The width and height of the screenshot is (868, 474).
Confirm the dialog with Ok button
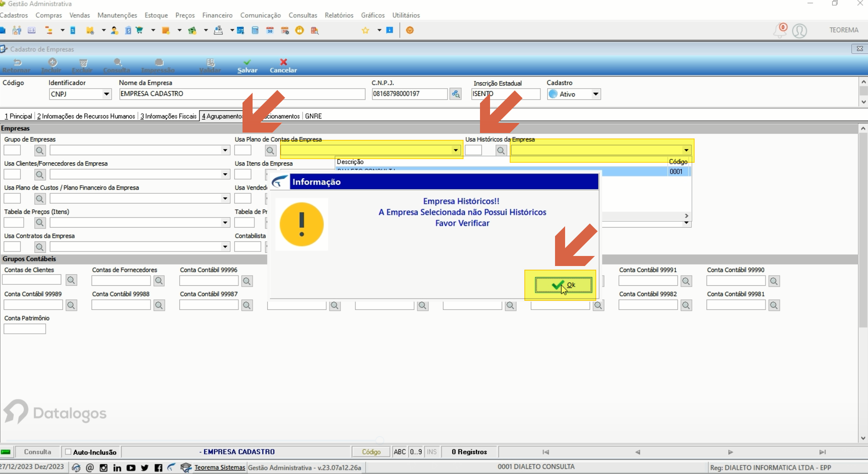(x=563, y=285)
